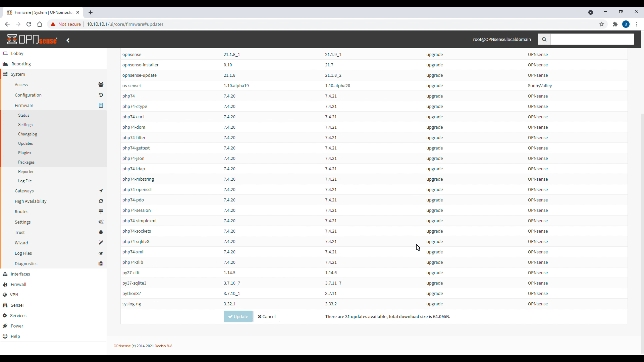
Task: Click the Gateways arrow icon
Action: coord(101,191)
